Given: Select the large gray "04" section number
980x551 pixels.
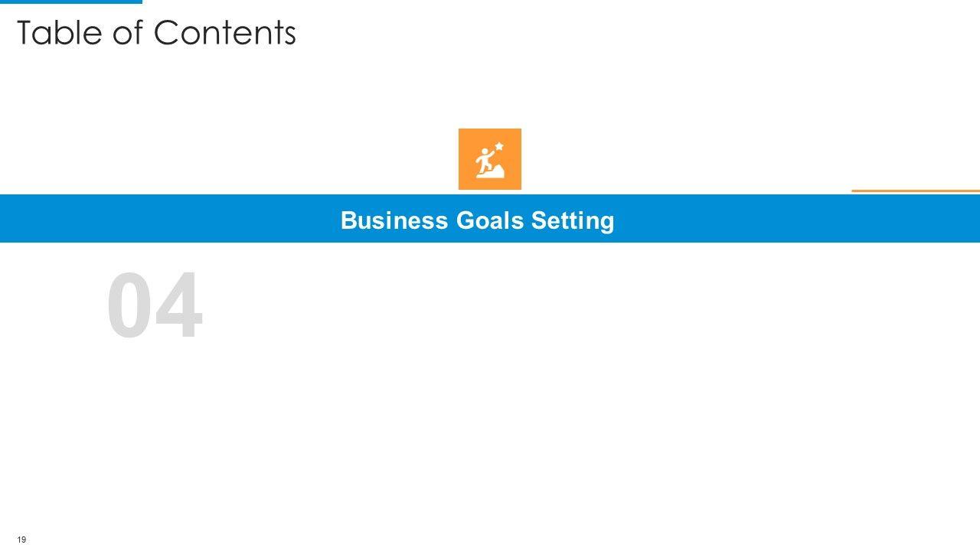Looking at the screenshot, I should click(155, 306).
